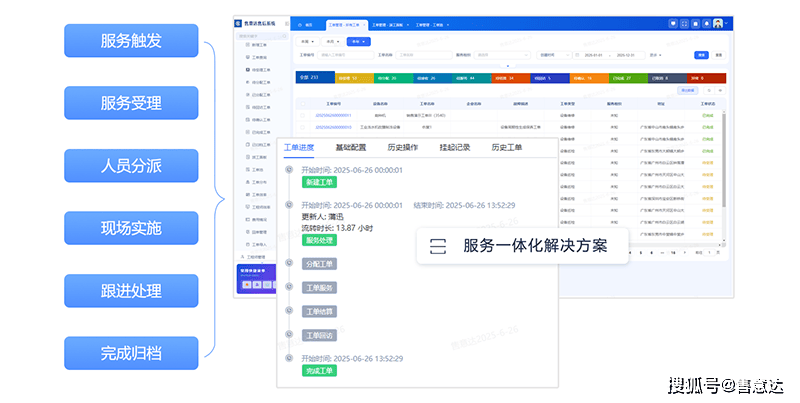Click the clock icon beside 服务处理 step
The width and height of the screenshot is (800, 403).
point(290,204)
